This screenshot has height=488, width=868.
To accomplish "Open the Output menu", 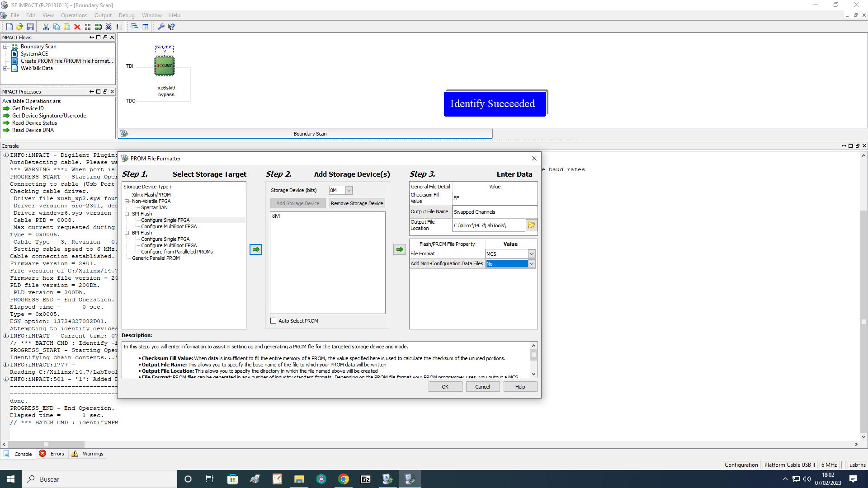I will (x=103, y=15).
